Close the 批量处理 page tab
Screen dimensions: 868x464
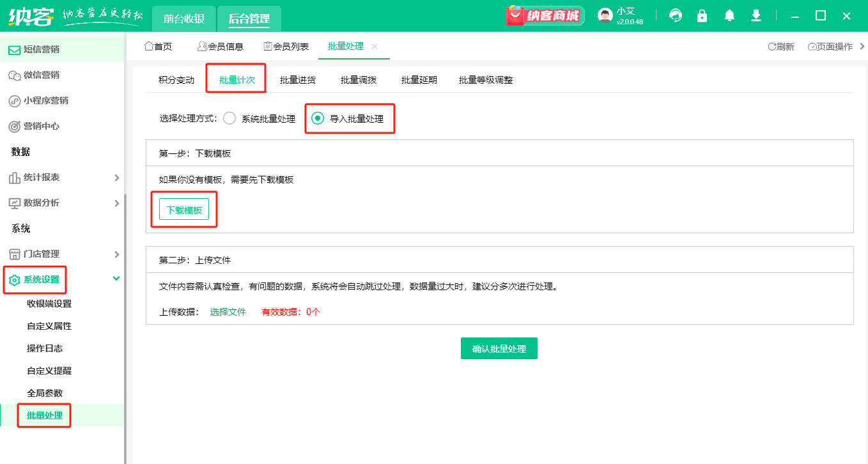coord(375,46)
